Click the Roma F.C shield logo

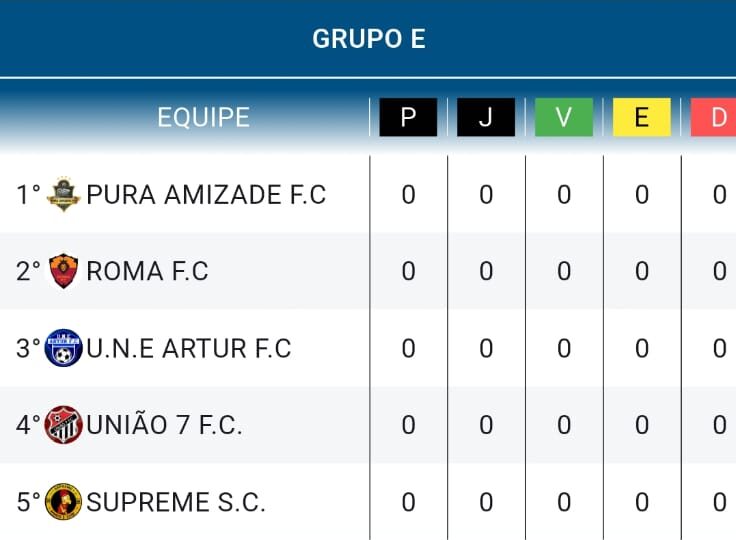63,271
